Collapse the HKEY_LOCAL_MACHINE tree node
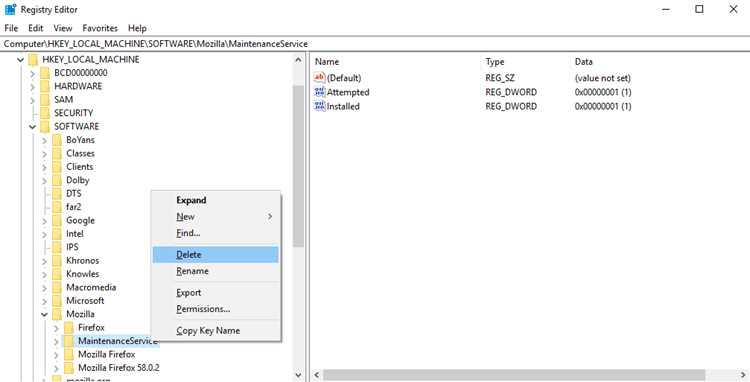The image size is (750, 382). coord(21,60)
